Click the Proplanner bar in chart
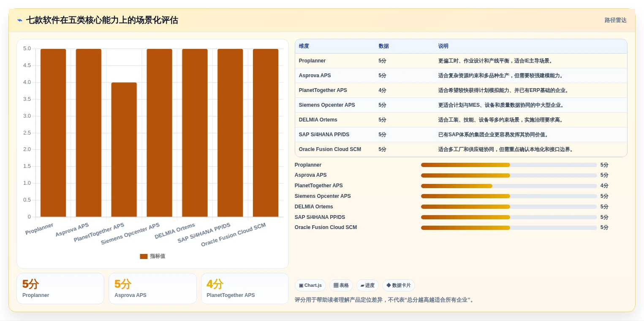The width and height of the screenshot is (644, 321). (53, 133)
